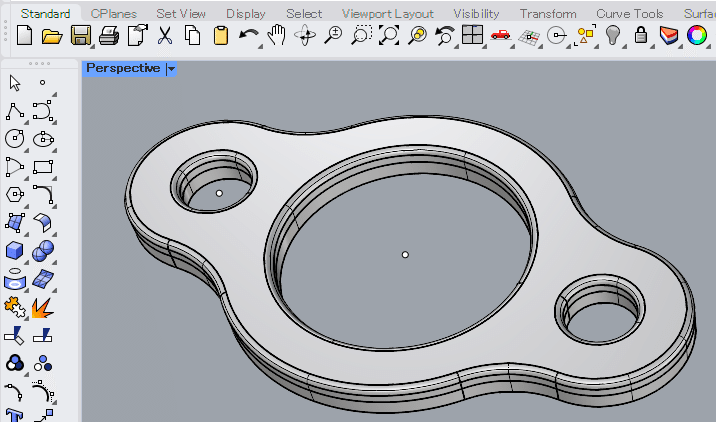Open the Viewport Layout tab
The image size is (716, 422).
click(387, 13)
